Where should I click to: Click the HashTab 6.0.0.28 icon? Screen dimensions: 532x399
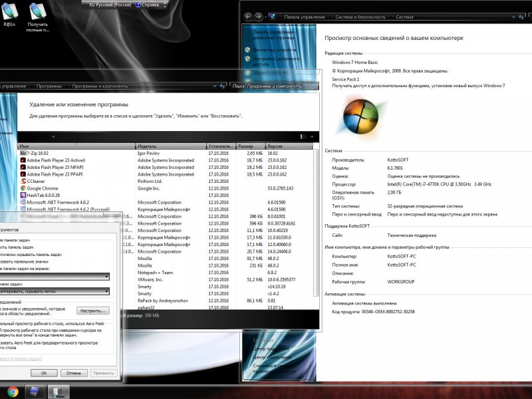point(23,196)
